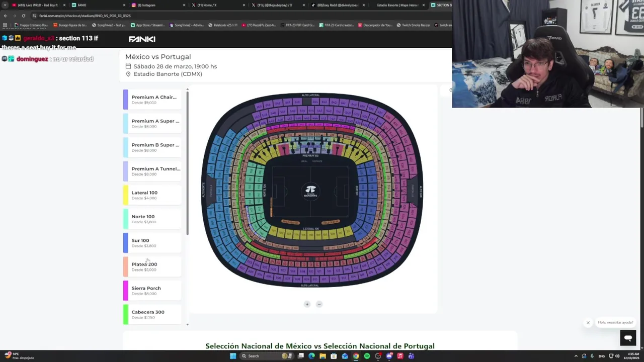Viewport: 644px width, 362px height.
Task: Select the Premium A Super category
Action: tap(152, 123)
